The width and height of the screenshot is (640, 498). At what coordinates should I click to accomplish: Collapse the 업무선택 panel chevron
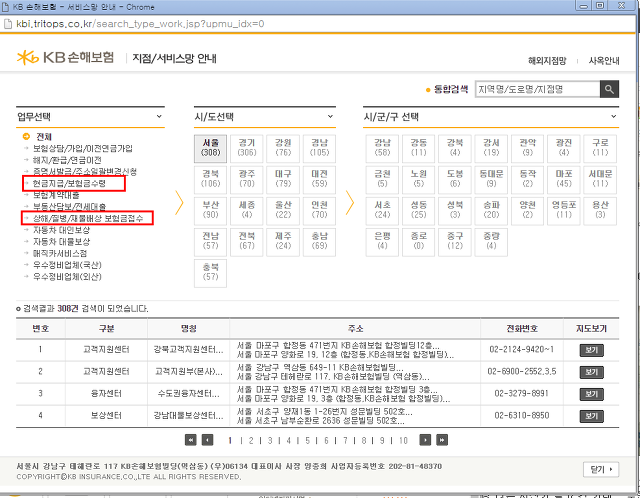[159, 117]
